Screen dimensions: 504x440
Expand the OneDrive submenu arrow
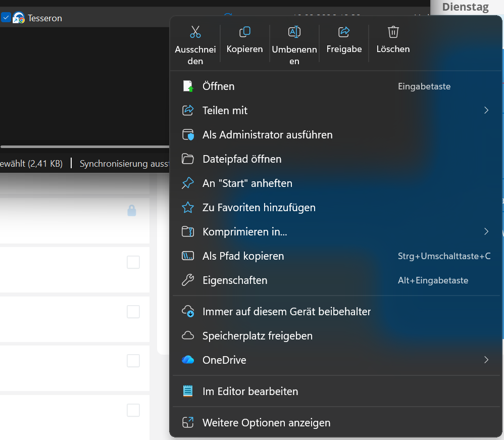[486, 360]
